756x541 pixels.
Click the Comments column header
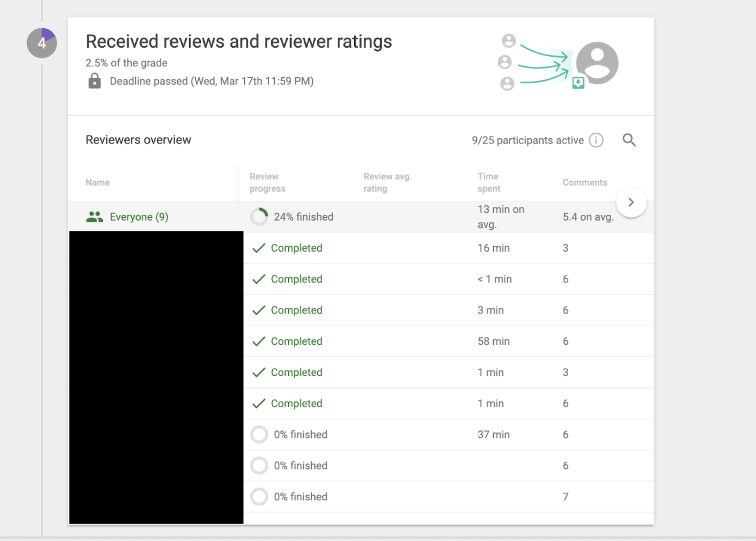[x=585, y=183]
